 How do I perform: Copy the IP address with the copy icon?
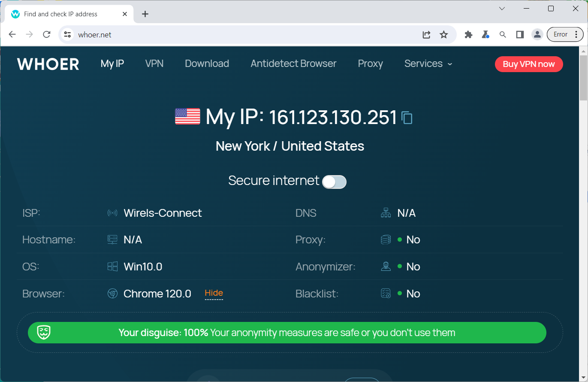point(407,118)
